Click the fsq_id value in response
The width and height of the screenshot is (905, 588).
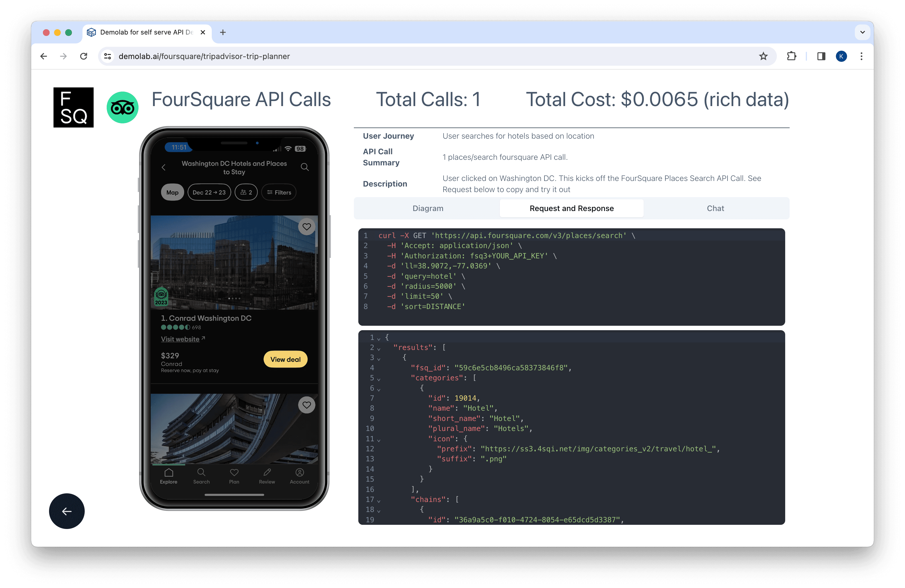click(x=511, y=368)
